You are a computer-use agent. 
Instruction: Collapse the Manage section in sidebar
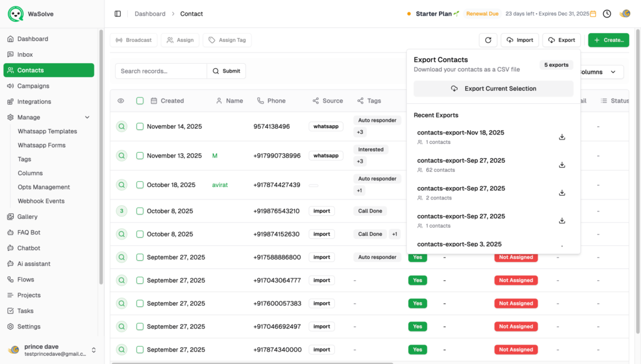pos(87,118)
